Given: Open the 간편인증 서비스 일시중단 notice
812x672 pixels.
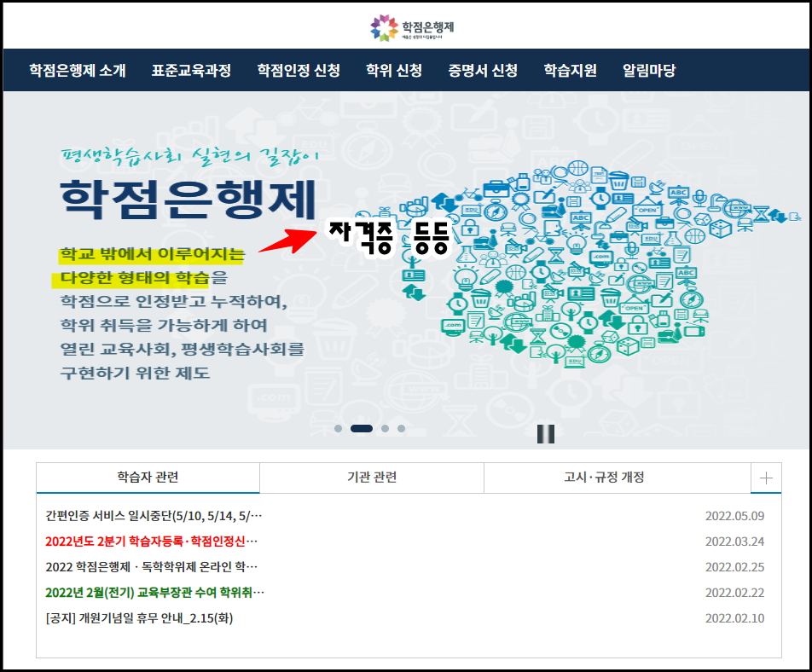Looking at the screenshot, I should click(x=154, y=516).
